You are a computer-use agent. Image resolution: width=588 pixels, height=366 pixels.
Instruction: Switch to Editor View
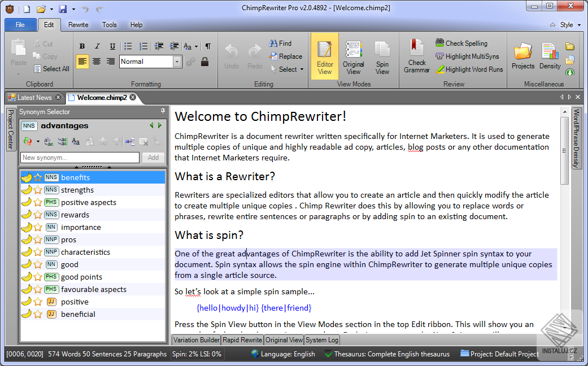[x=325, y=56]
